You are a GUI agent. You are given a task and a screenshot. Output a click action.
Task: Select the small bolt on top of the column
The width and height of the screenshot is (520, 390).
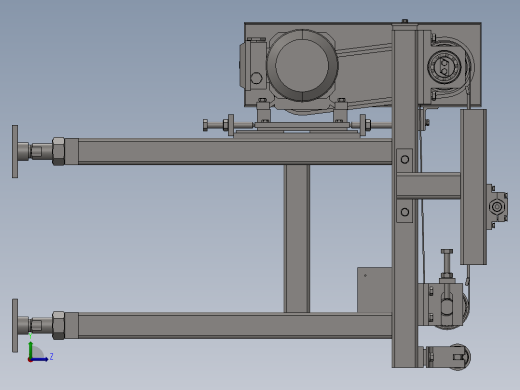(405, 21)
